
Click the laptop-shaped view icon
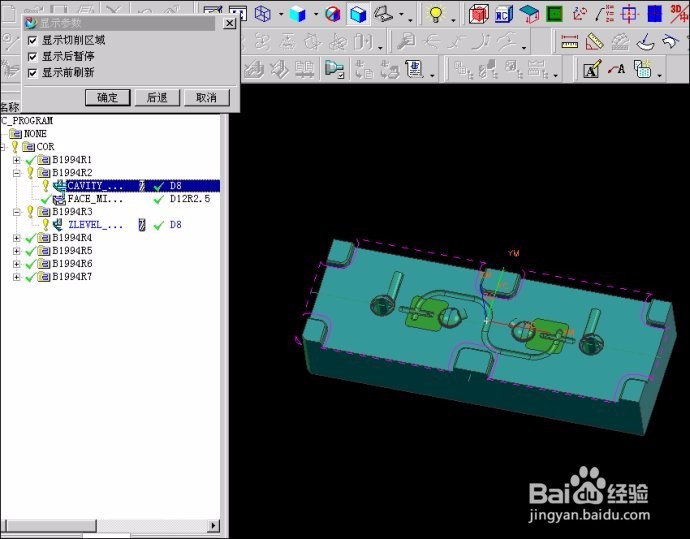click(x=383, y=14)
